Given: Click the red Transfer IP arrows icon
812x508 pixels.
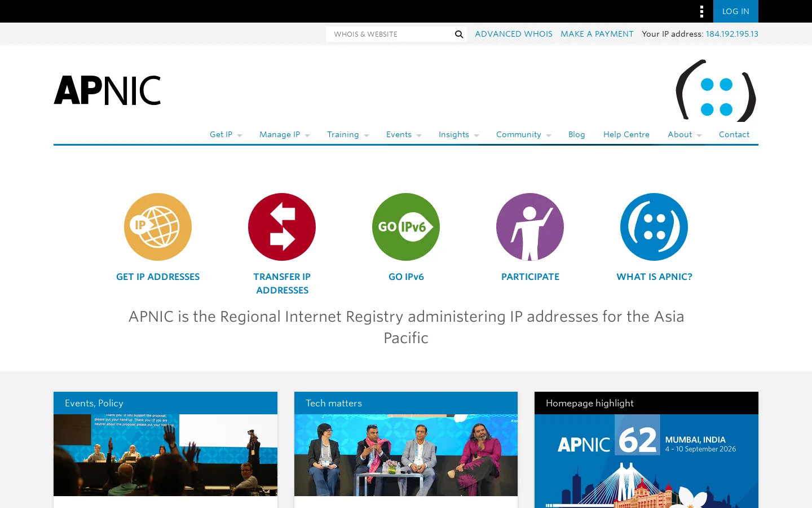Looking at the screenshot, I should (282, 227).
